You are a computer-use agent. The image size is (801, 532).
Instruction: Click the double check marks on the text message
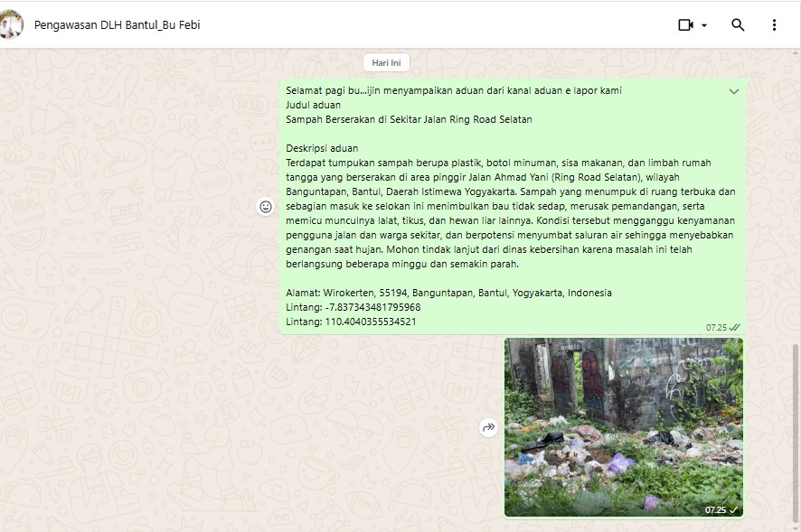(735, 327)
